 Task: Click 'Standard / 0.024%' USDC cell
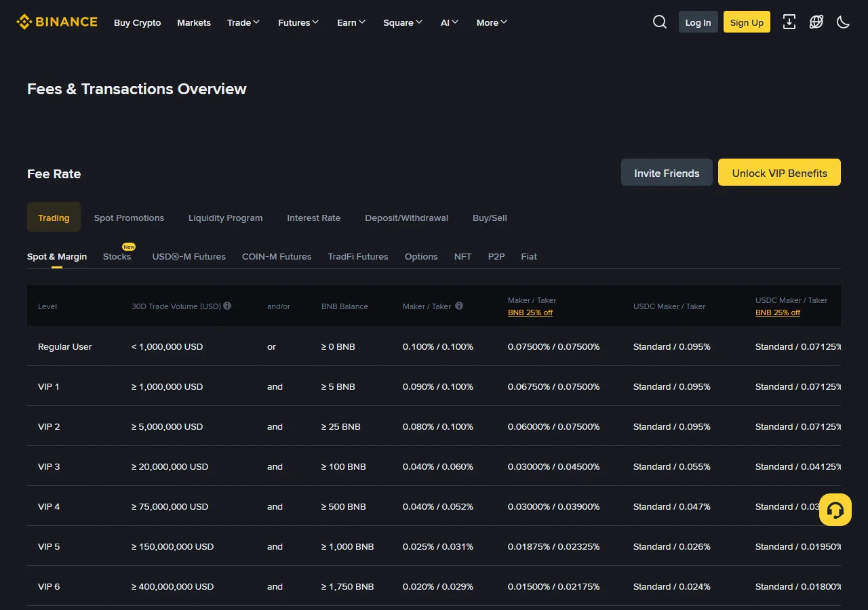[x=672, y=586]
